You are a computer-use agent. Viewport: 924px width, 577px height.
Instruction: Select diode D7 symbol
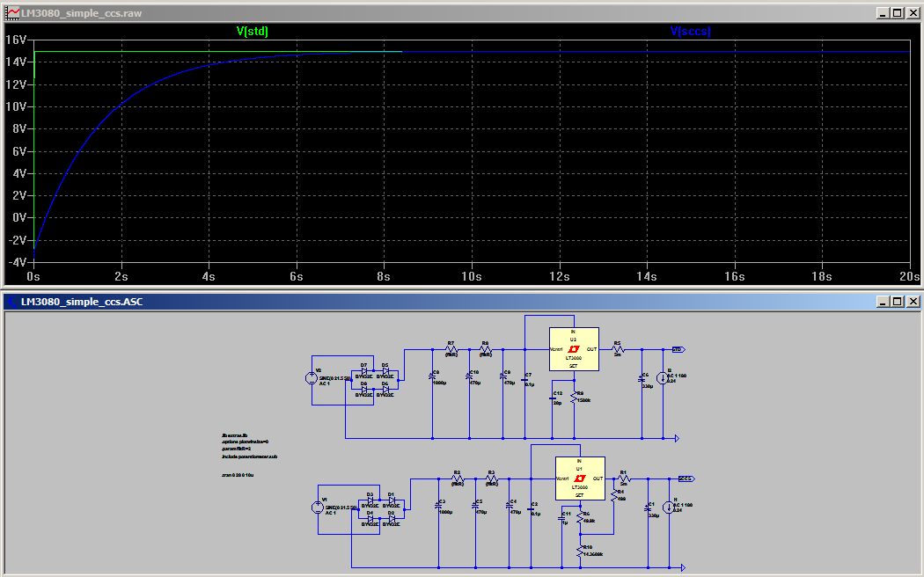tap(363, 371)
